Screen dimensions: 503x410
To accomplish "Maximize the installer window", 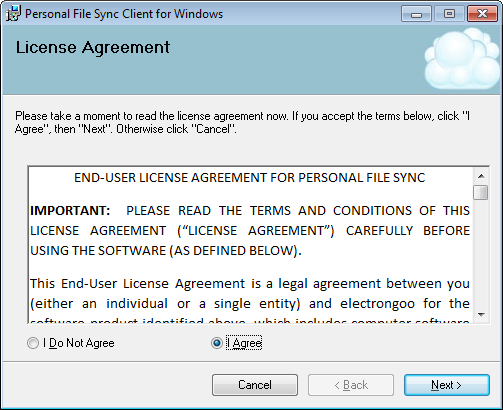I will click(x=449, y=14).
